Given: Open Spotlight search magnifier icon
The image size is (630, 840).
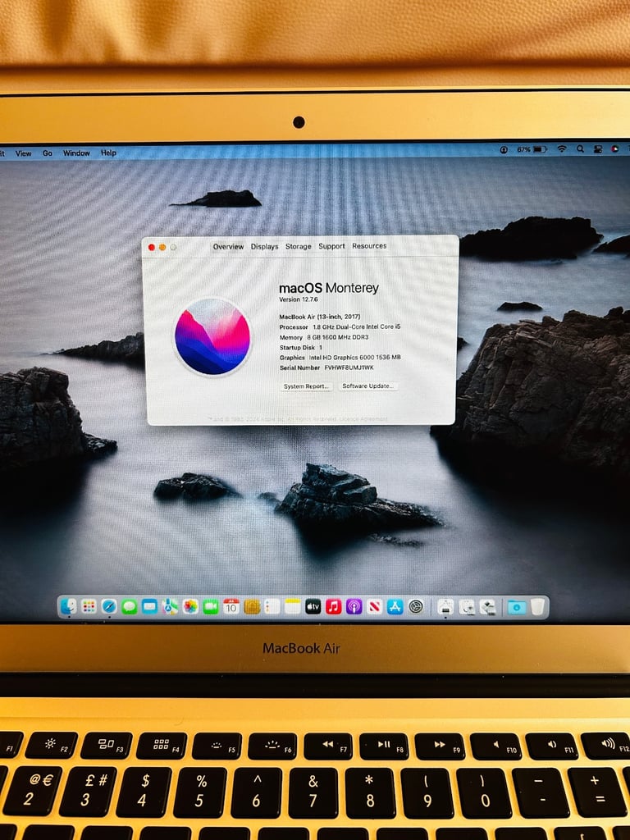Looking at the screenshot, I should (580, 149).
